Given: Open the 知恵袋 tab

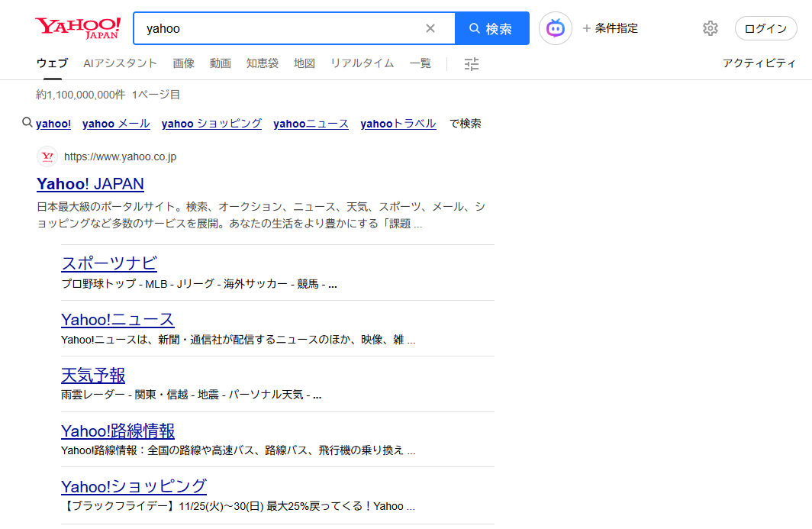Looking at the screenshot, I should point(262,63).
